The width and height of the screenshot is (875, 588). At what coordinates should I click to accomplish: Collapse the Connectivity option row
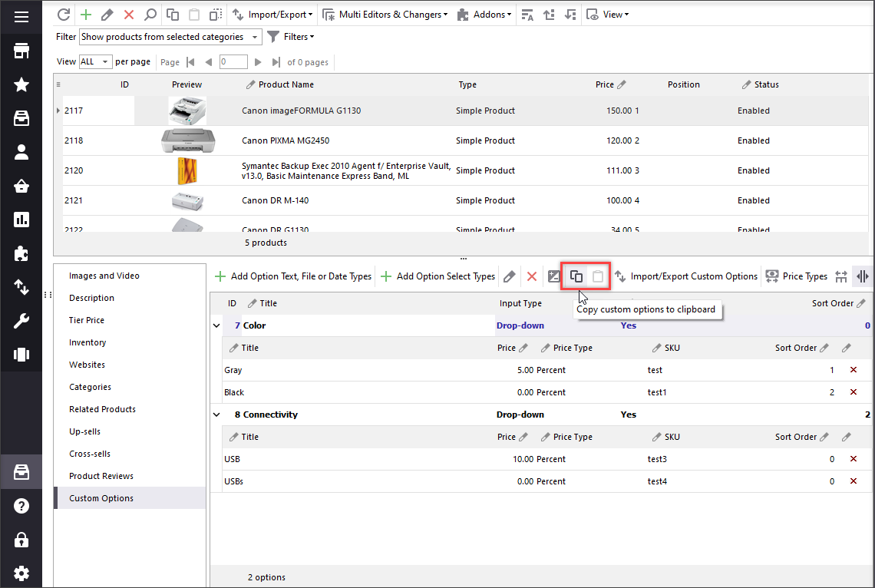click(216, 415)
